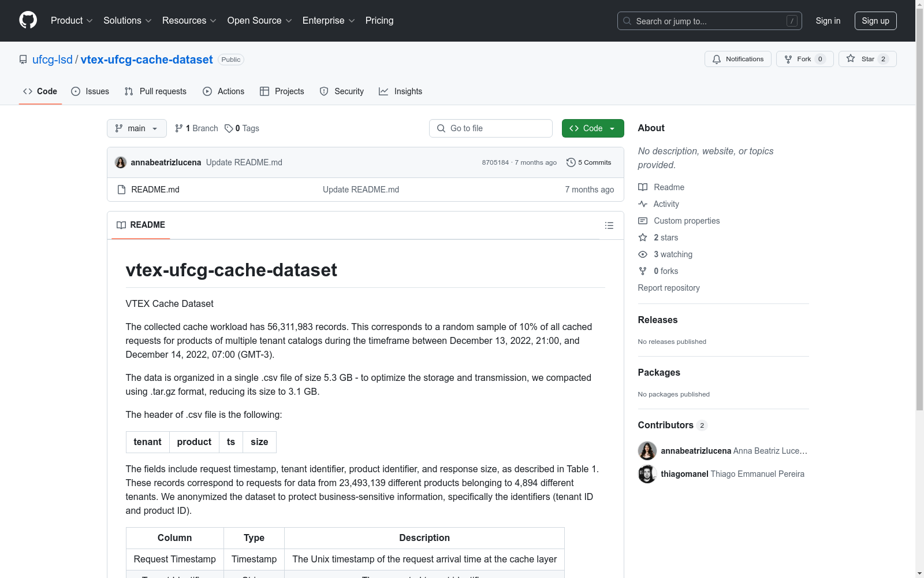Image resolution: width=924 pixels, height=578 pixels.
Task: Expand the Open Source menu
Action: pos(260,21)
